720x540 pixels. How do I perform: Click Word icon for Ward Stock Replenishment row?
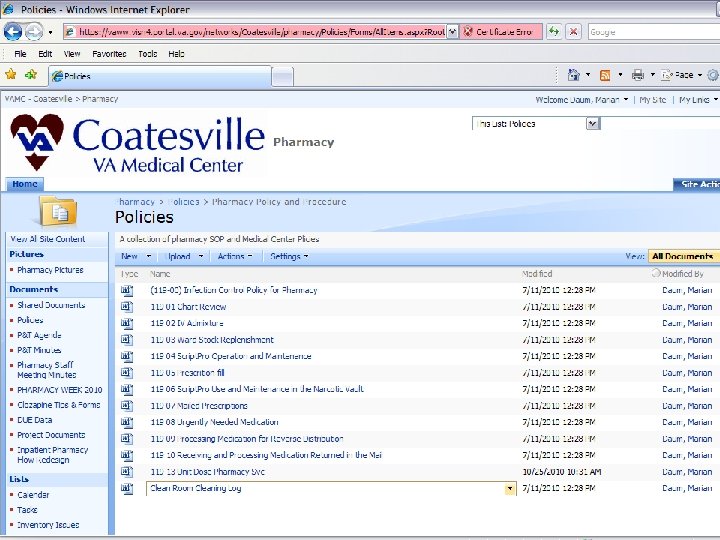click(x=127, y=340)
